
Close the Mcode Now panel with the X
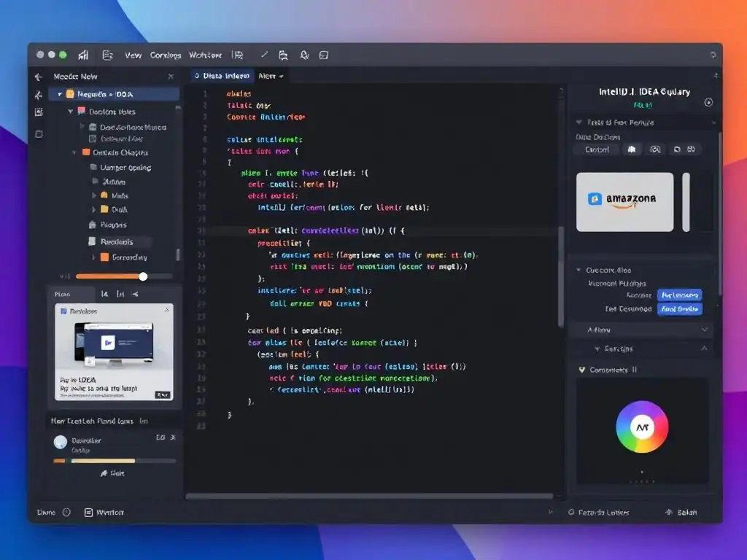171,77
